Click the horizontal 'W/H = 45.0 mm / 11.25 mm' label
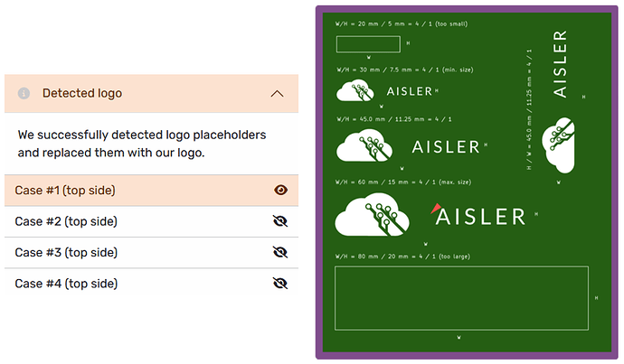Screen dimensions: 624x364 pos(393,119)
